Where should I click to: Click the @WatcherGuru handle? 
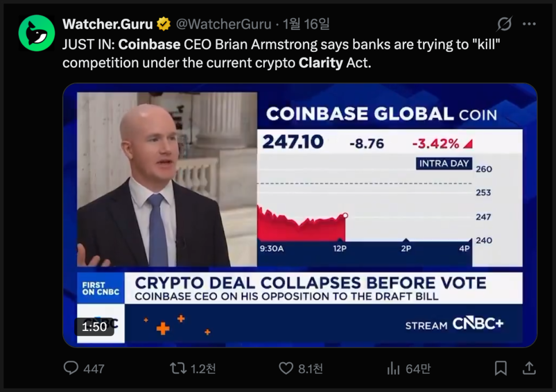coord(223,24)
